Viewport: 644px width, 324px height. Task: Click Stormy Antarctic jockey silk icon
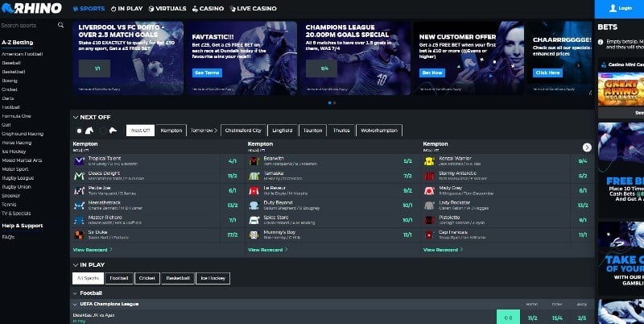coord(429,176)
